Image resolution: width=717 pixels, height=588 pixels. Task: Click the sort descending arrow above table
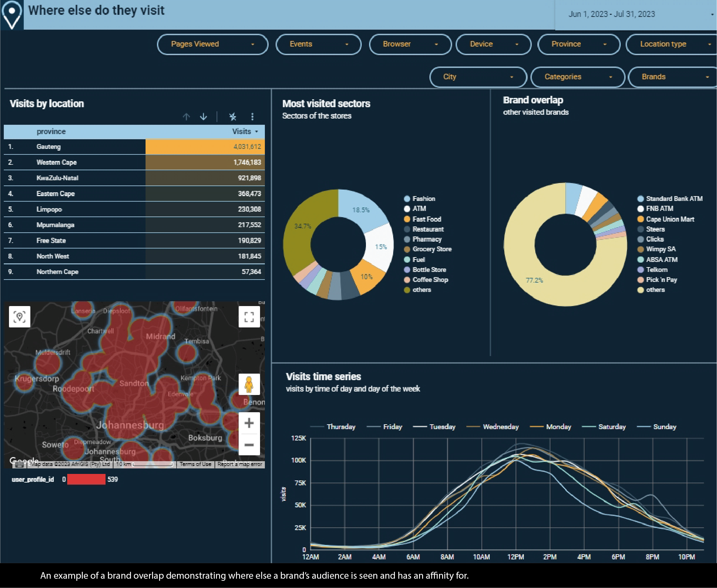click(203, 117)
